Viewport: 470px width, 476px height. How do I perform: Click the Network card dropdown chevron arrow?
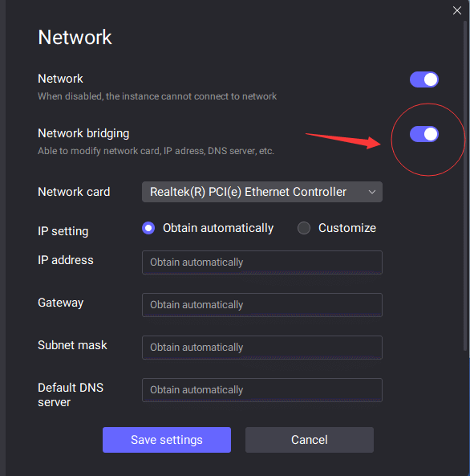coord(372,192)
